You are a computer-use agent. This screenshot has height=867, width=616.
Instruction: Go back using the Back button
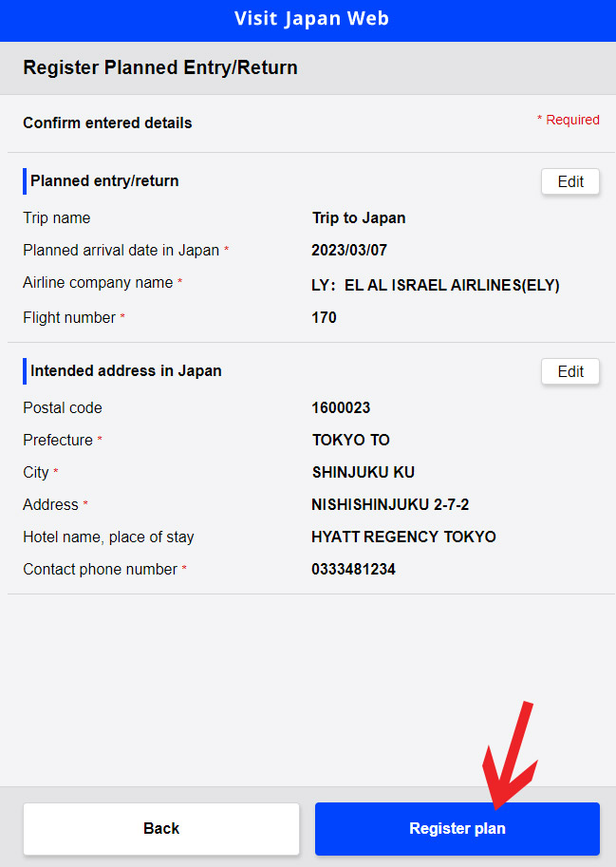pos(161,828)
